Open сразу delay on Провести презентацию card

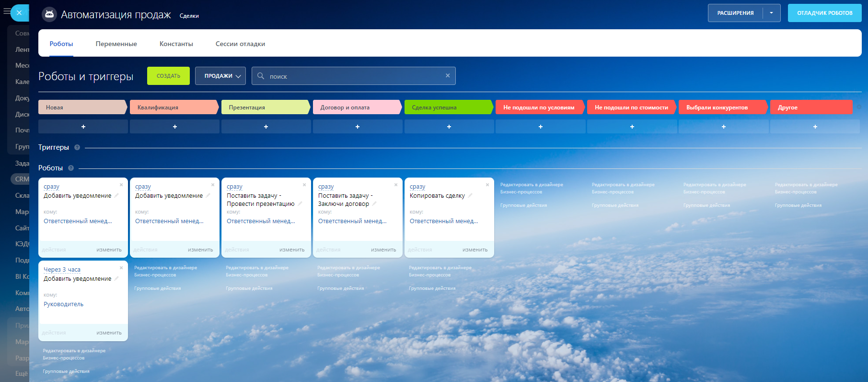[x=234, y=187]
